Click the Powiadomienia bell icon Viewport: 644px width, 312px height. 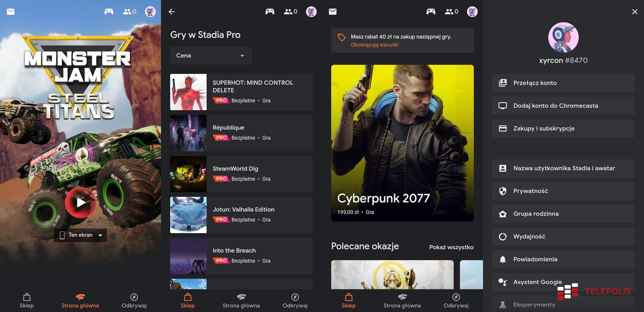point(503,259)
